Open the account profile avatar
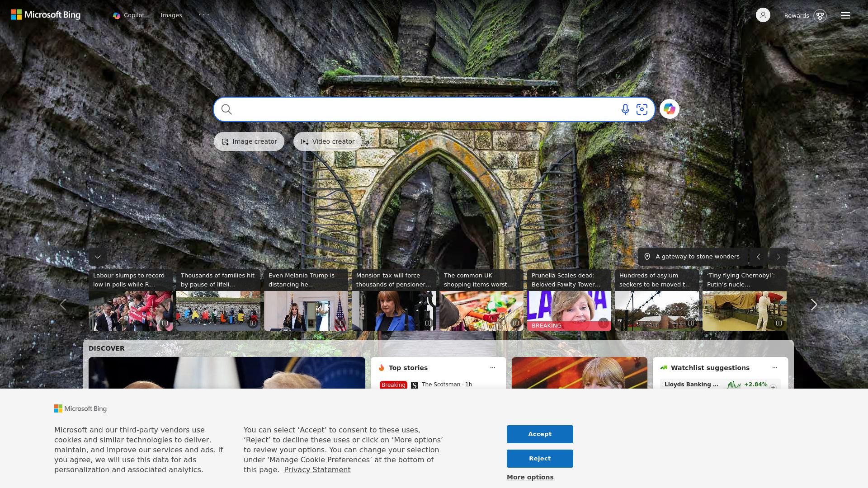Viewport: 868px width, 488px height. pyautogui.click(x=763, y=15)
